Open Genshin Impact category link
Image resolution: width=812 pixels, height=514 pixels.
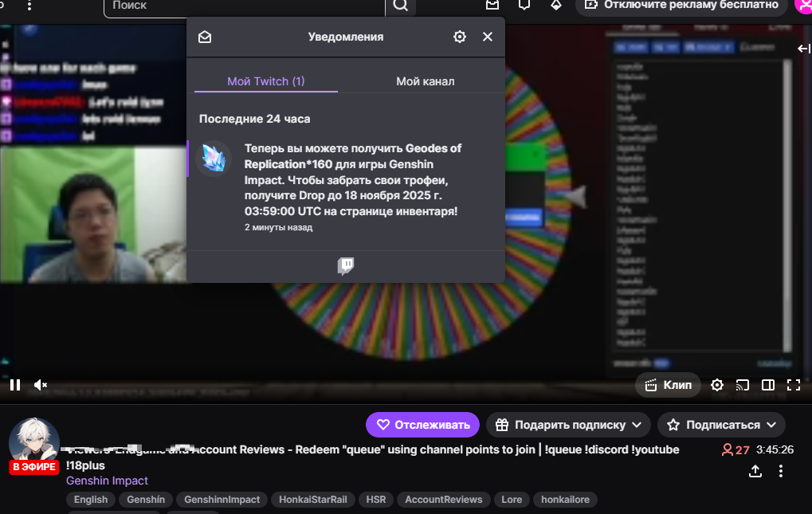click(108, 481)
